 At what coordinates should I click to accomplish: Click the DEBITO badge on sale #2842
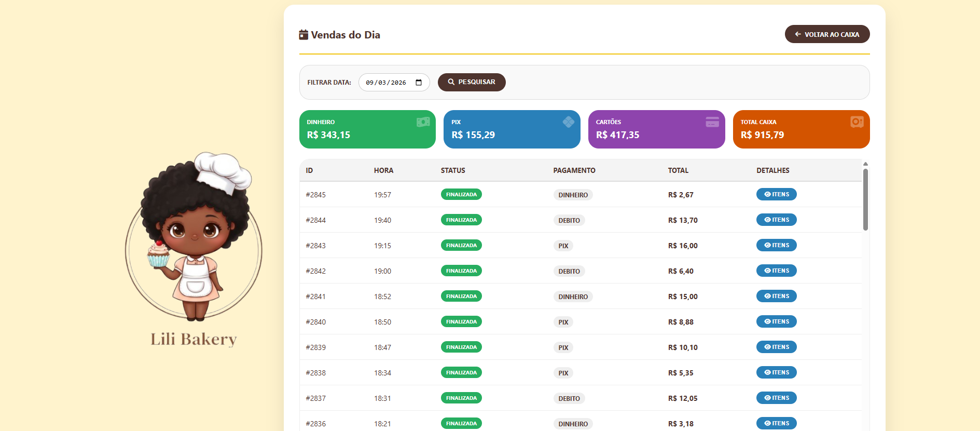[x=569, y=271]
